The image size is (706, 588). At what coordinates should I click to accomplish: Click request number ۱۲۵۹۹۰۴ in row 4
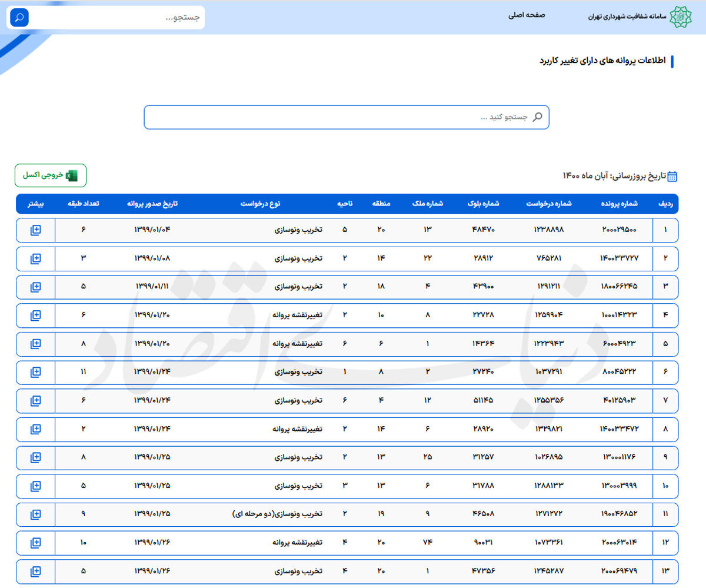[x=549, y=315]
